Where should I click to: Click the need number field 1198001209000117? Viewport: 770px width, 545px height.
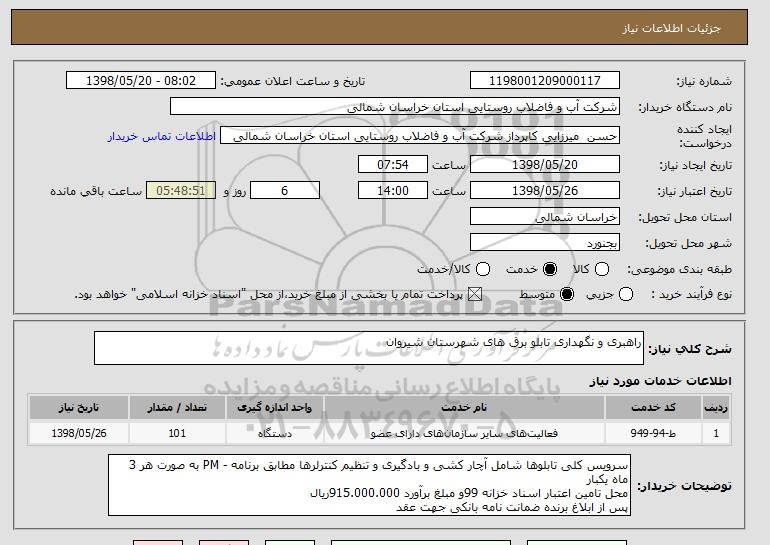point(545,81)
